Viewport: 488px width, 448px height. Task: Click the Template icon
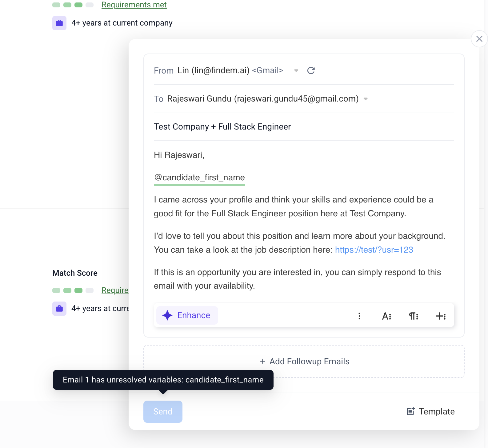[x=411, y=411]
